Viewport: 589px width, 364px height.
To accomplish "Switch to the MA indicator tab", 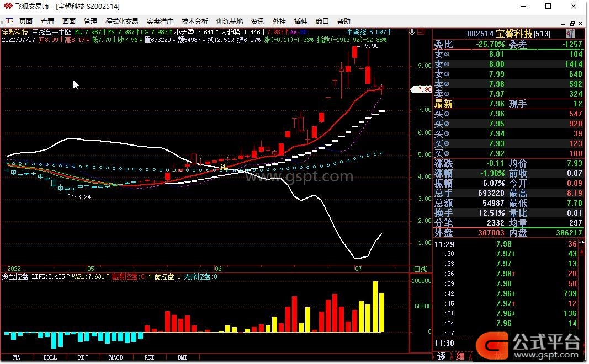I will tap(17, 357).
